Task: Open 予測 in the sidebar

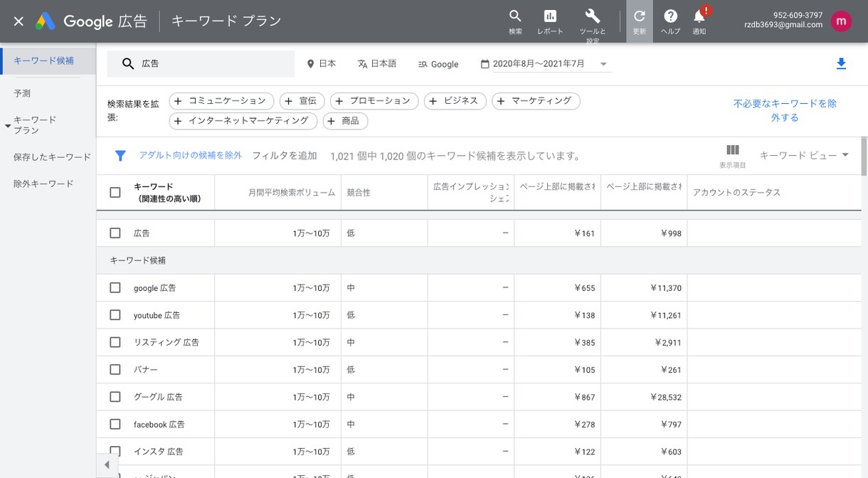Action: click(x=22, y=93)
